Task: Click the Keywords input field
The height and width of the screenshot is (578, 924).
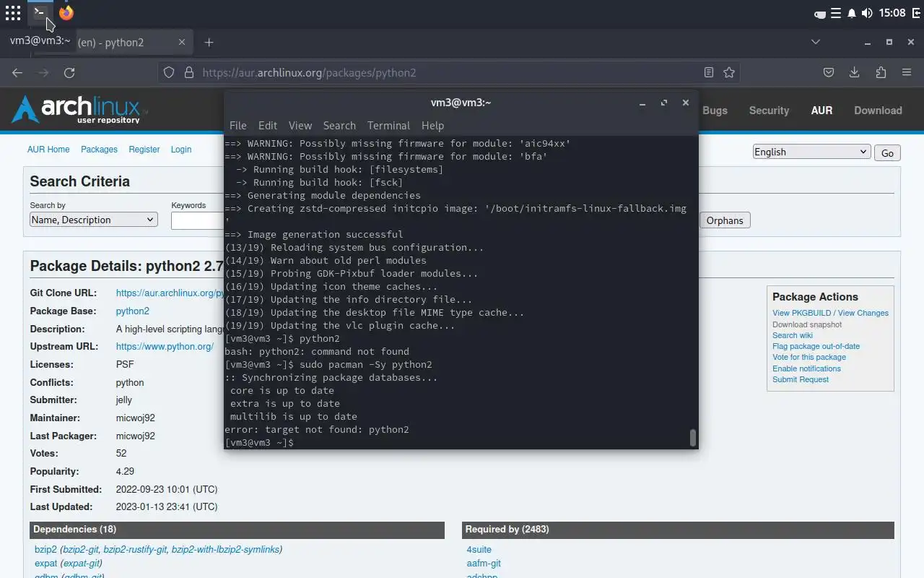Action: [x=197, y=220]
